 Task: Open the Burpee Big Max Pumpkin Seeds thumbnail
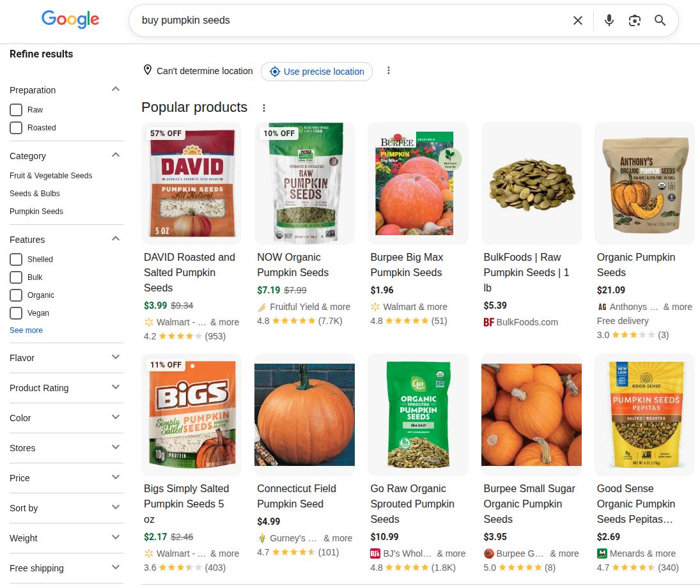(417, 183)
